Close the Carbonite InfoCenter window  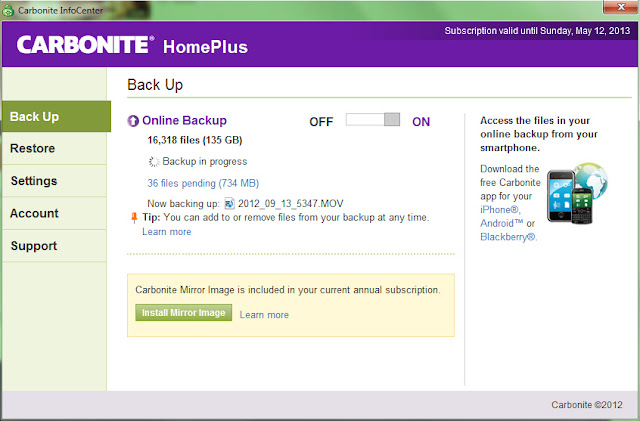tap(620, 7)
